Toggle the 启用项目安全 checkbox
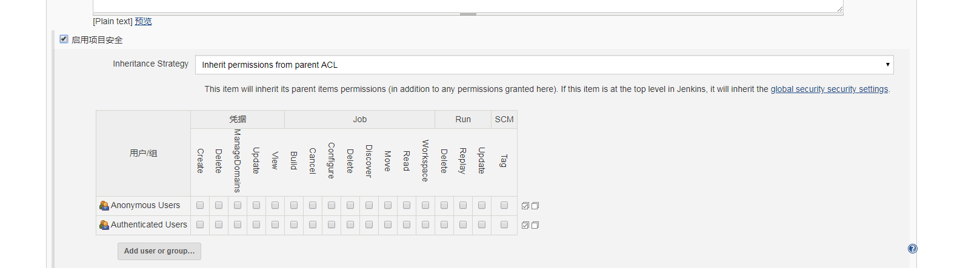The image size is (980, 268). [64, 39]
